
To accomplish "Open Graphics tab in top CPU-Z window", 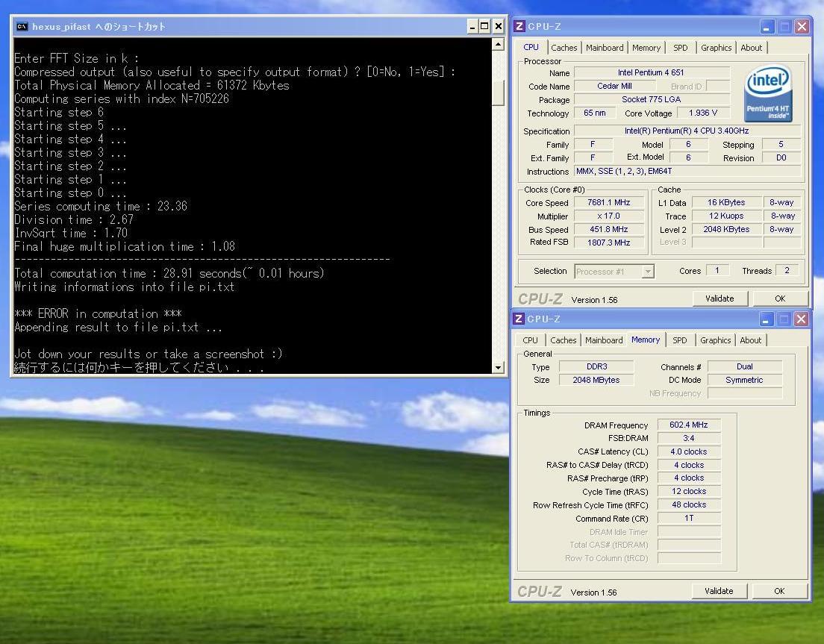I will tap(716, 48).
